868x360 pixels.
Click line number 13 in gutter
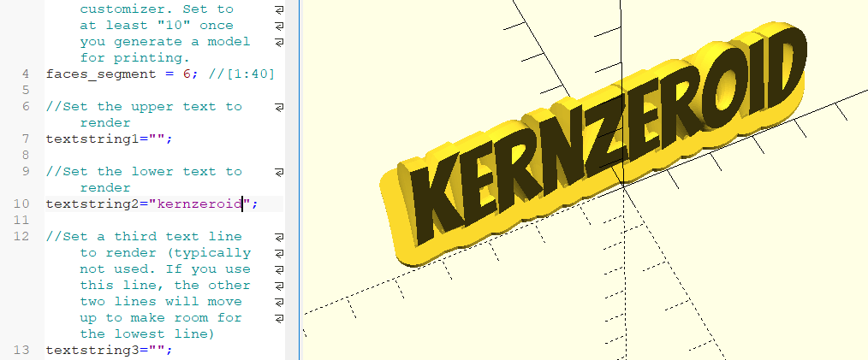click(x=21, y=350)
